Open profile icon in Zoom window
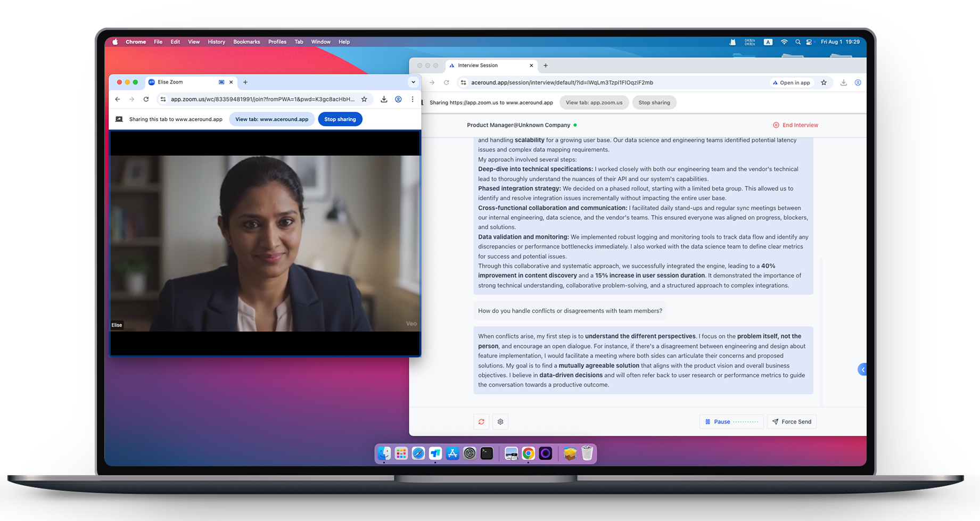The width and height of the screenshot is (980, 521). click(x=398, y=99)
